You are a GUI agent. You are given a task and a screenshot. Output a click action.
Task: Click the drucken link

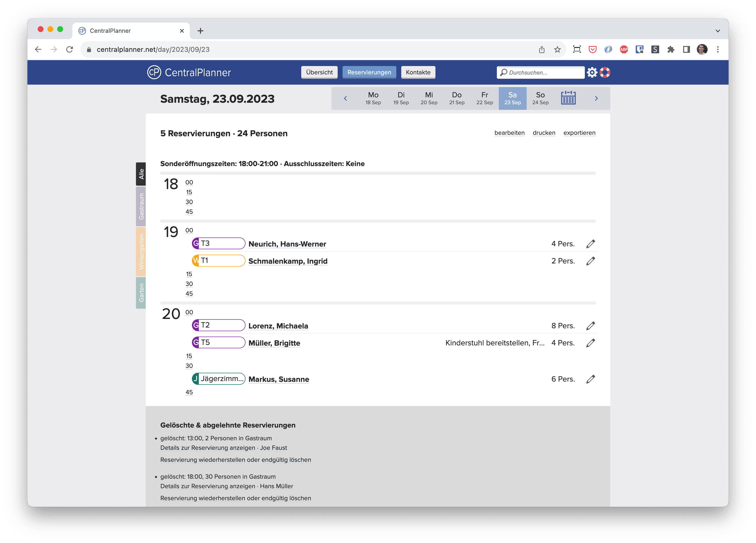pyautogui.click(x=544, y=133)
